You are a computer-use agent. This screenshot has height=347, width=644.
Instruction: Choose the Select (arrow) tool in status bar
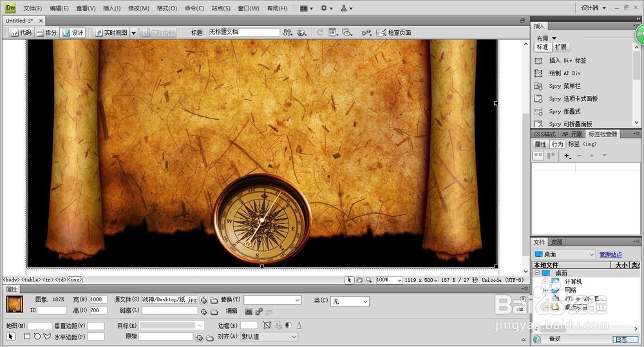click(349, 279)
